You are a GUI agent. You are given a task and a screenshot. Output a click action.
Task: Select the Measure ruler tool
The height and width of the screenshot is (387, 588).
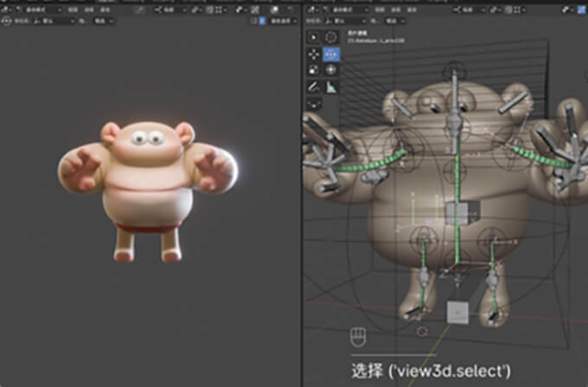331,87
